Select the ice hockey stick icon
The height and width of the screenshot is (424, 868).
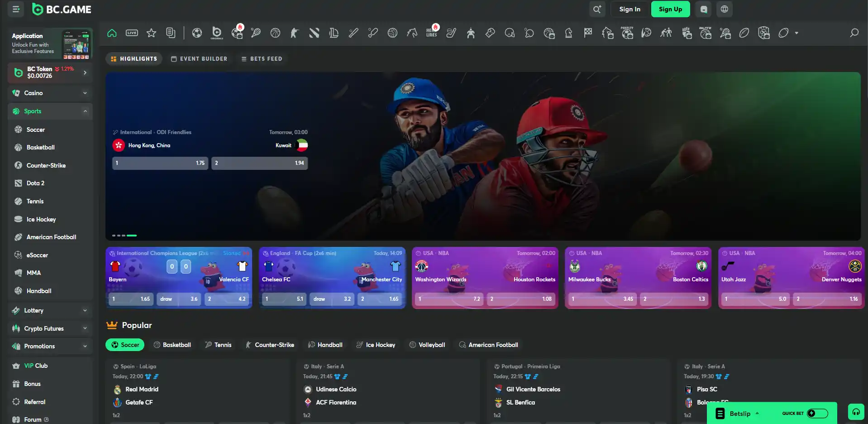451,33
